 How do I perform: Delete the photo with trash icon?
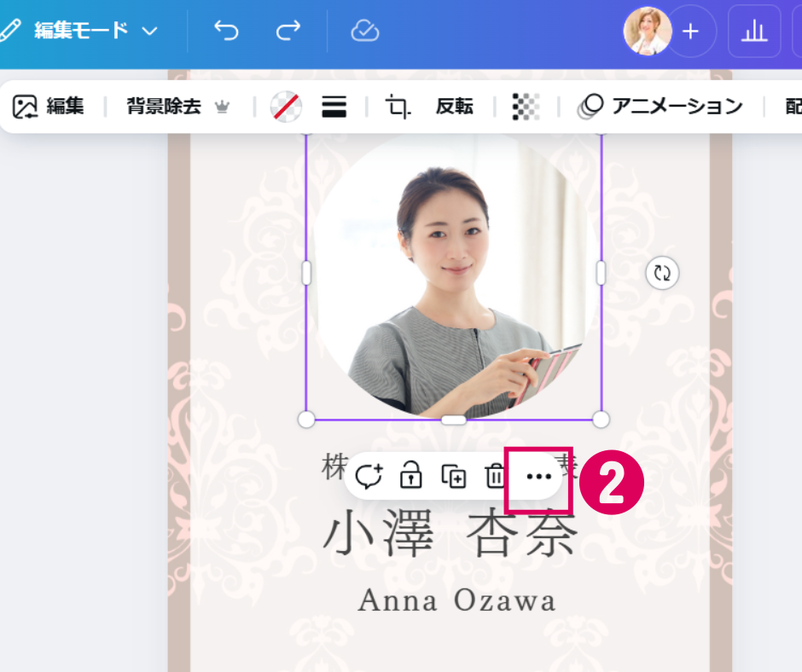[495, 476]
